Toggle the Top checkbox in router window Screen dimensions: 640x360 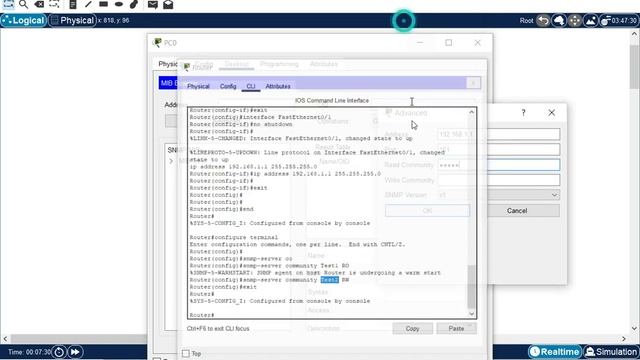[x=186, y=353]
